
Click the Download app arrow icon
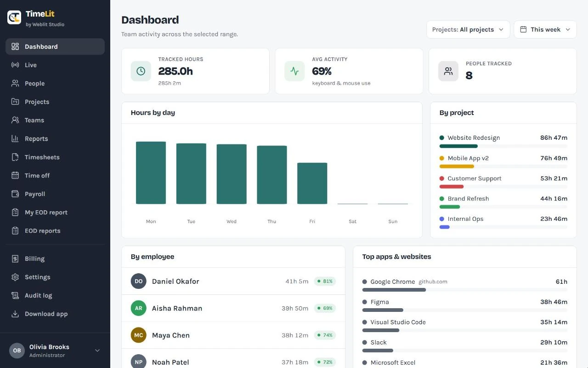[x=15, y=314]
